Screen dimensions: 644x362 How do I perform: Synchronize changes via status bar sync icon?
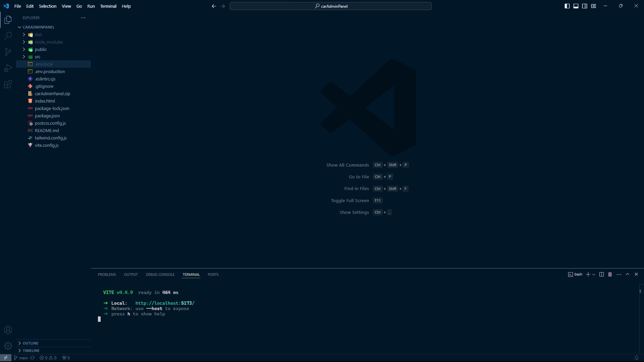(33, 358)
